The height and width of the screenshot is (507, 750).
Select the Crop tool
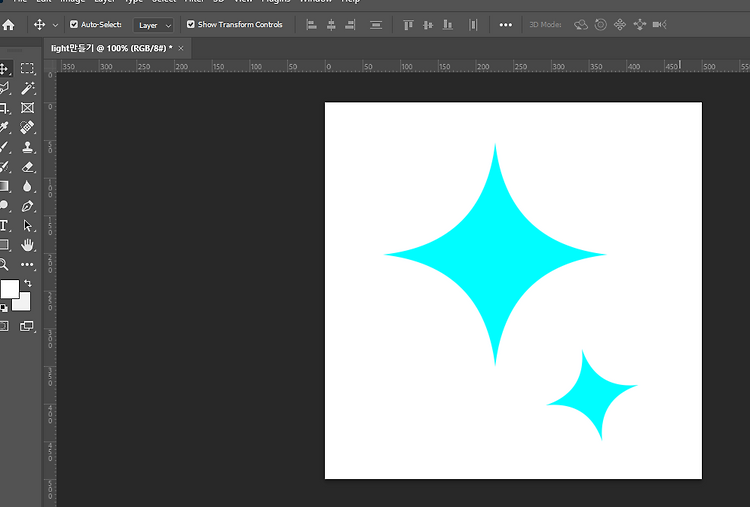click(4, 108)
